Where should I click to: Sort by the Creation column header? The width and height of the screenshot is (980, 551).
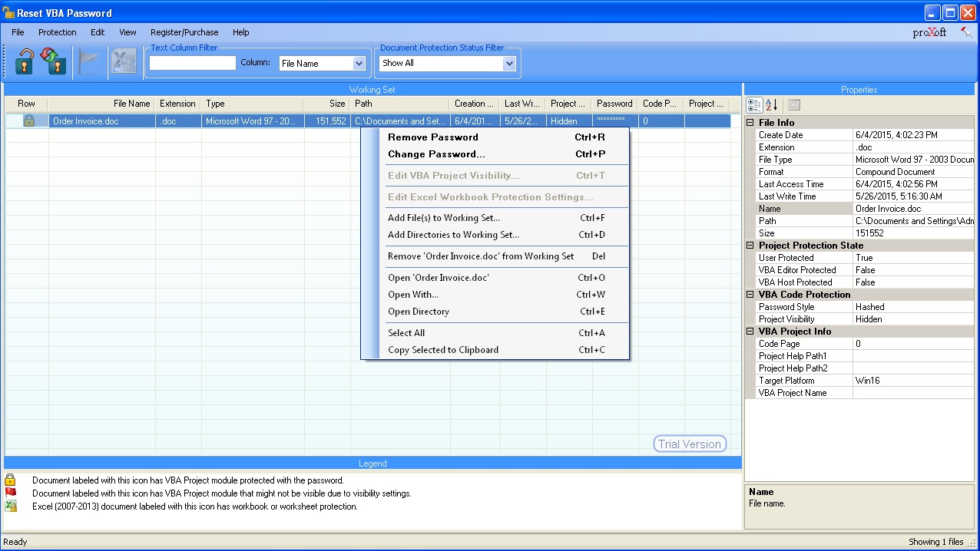click(475, 104)
